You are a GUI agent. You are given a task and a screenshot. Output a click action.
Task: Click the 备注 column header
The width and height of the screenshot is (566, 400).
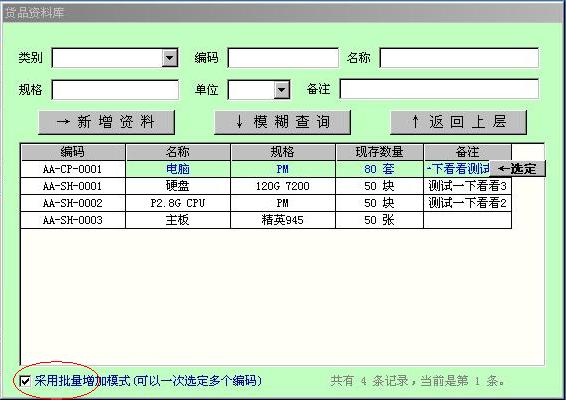468,152
